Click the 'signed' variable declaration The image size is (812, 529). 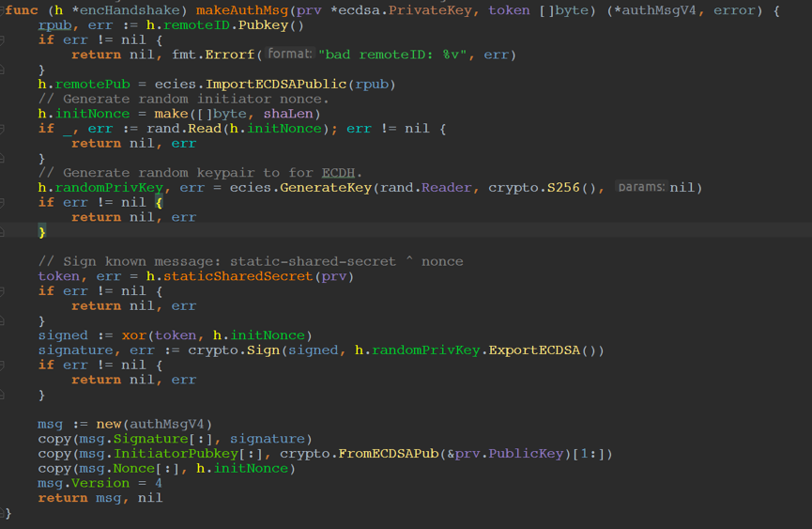pos(63,335)
